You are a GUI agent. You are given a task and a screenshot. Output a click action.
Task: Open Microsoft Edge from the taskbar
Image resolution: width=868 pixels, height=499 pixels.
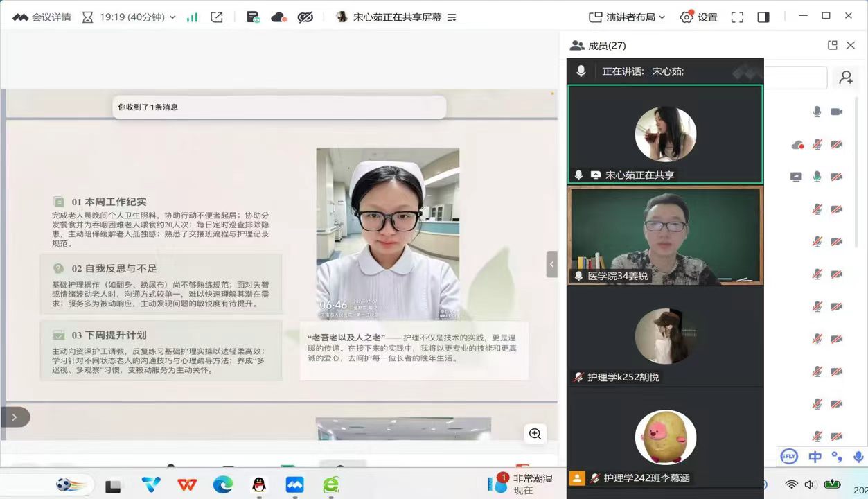(x=223, y=485)
